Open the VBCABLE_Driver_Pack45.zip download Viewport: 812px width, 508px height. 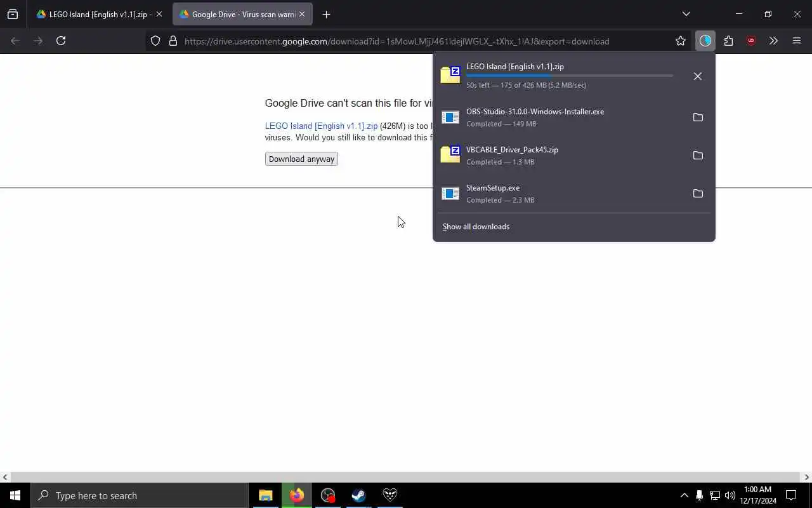pos(561,156)
